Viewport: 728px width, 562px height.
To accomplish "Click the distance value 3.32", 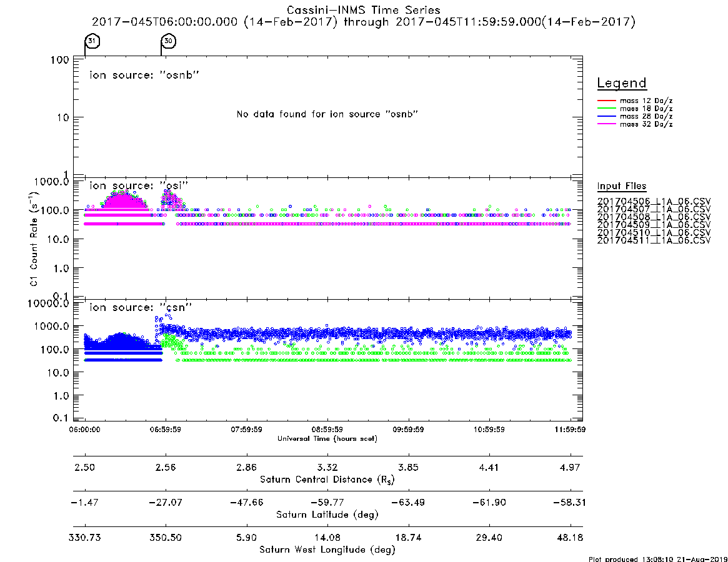I will point(327,467).
